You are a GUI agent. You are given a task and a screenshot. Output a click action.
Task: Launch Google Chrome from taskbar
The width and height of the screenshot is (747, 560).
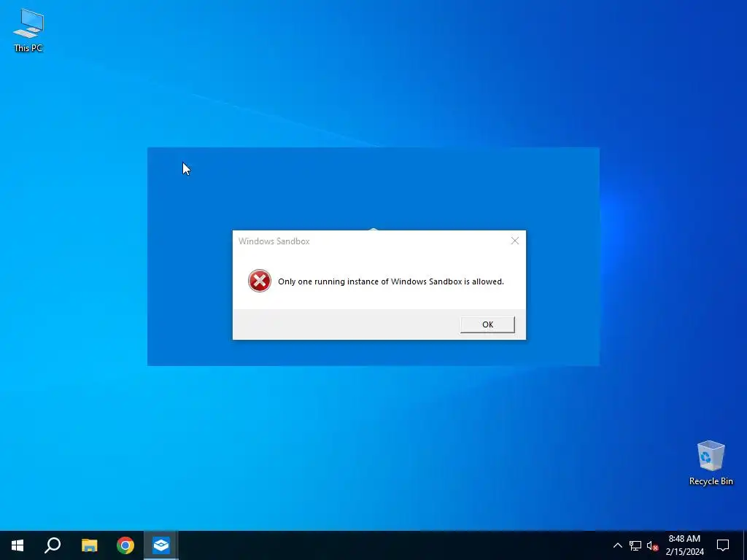125,545
